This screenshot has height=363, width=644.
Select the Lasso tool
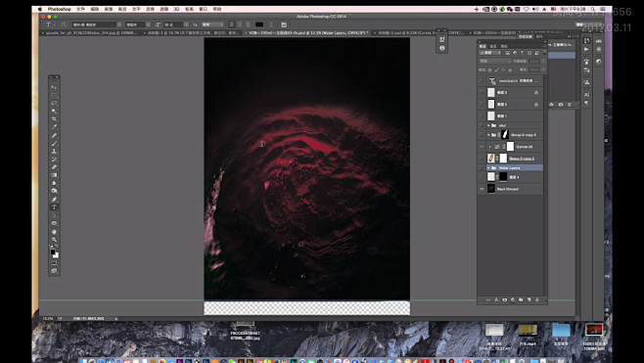click(54, 103)
